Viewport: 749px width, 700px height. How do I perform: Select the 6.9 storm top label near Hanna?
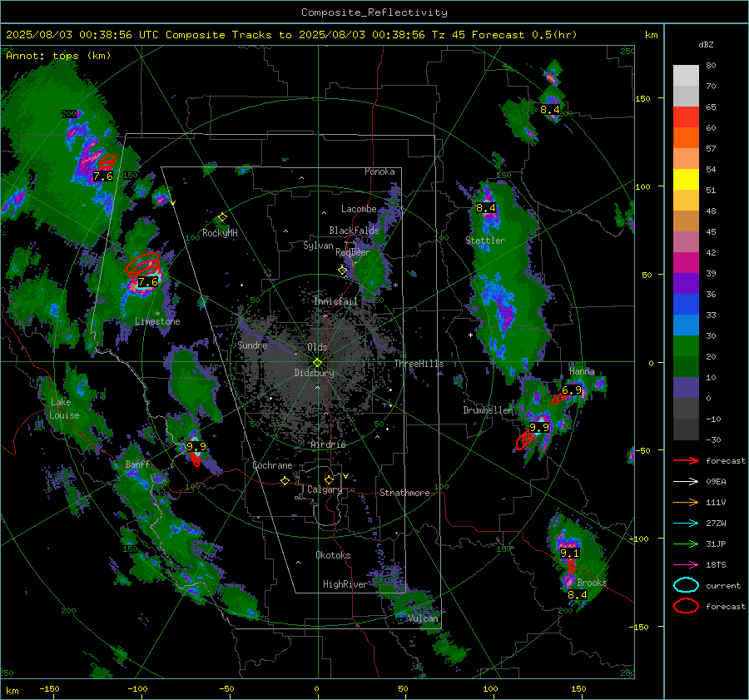pos(572,390)
